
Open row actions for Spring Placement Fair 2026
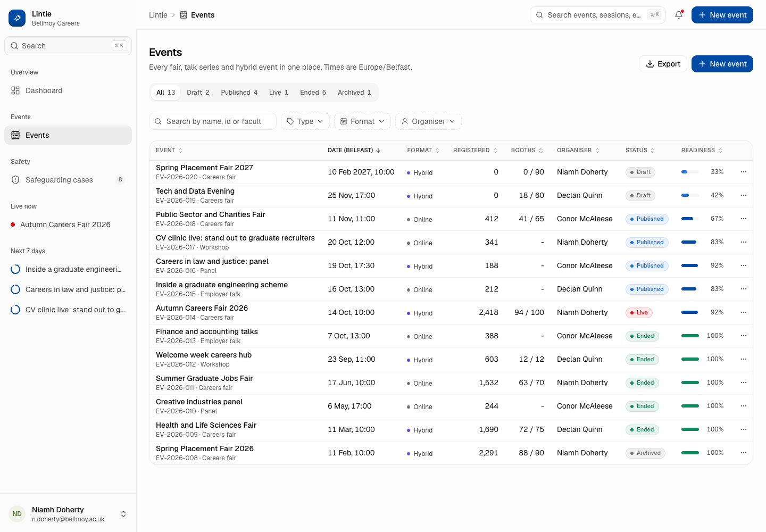(744, 453)
